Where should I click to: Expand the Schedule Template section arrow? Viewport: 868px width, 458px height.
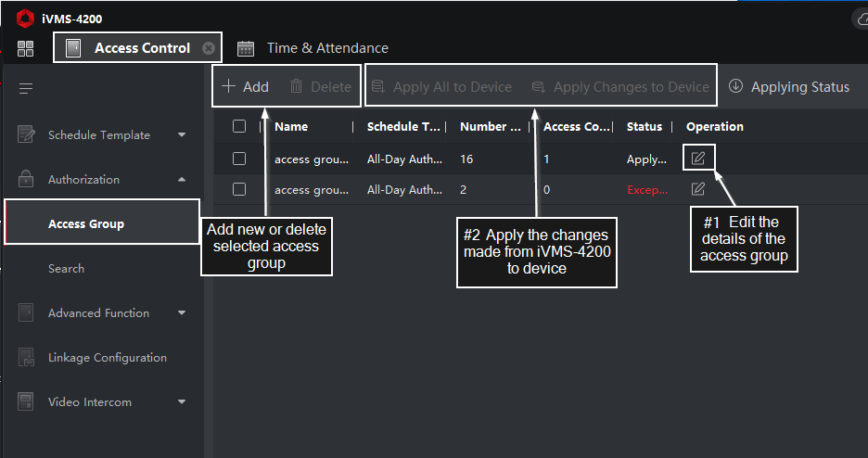tap(182, 134)
